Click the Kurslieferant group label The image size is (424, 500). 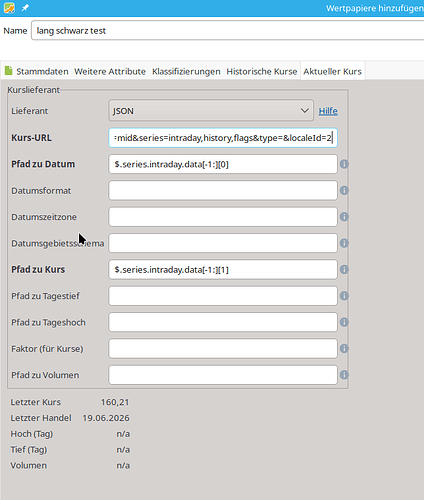point(33,90)
